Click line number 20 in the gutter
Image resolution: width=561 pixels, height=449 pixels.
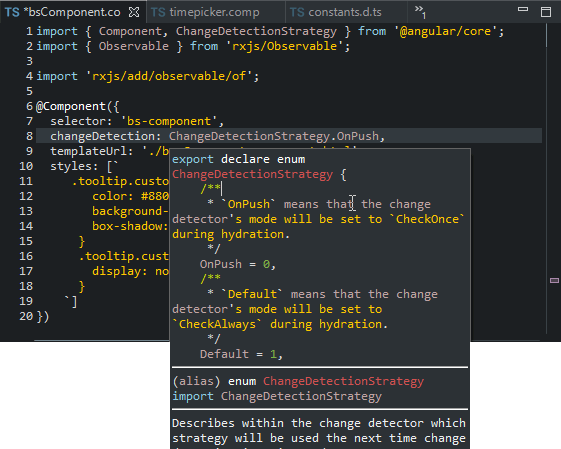[26, 316]
